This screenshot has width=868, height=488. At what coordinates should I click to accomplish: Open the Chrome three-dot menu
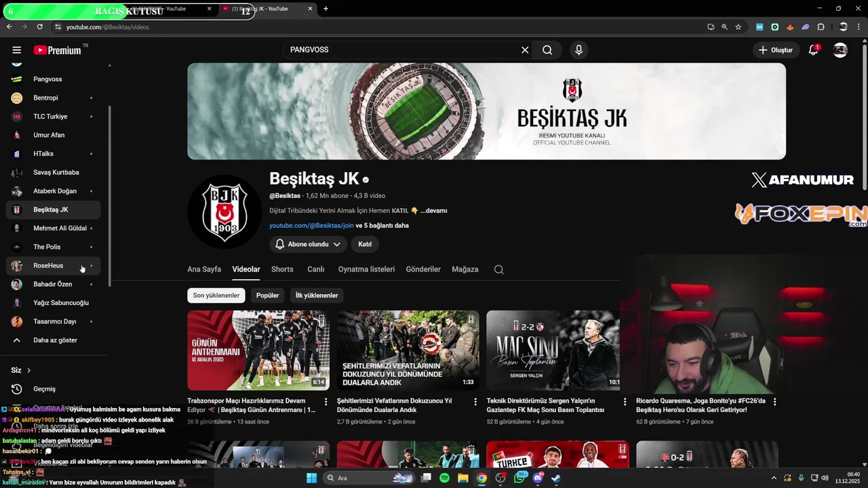point(859,27)
